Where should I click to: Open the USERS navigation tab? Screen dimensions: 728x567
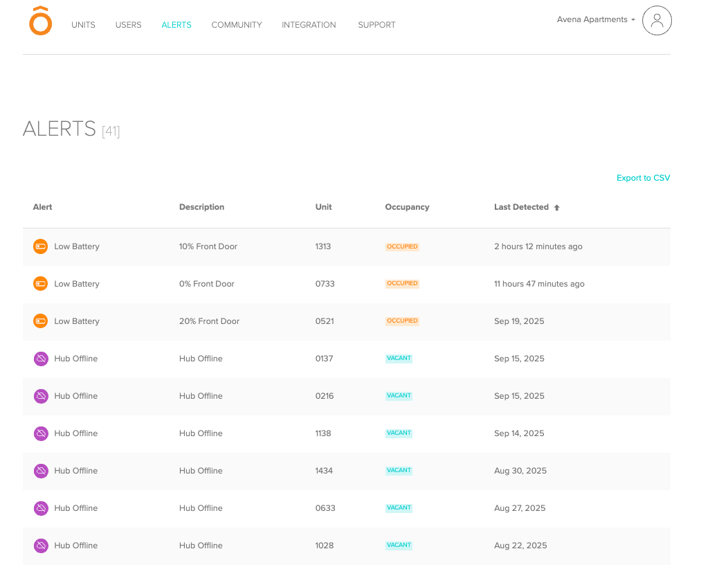tap(128, 25)
